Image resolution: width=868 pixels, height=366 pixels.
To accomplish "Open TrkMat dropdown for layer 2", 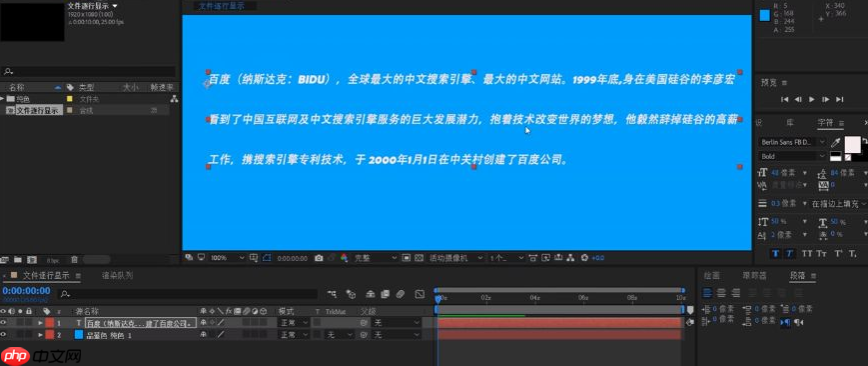I will [340, 335].
